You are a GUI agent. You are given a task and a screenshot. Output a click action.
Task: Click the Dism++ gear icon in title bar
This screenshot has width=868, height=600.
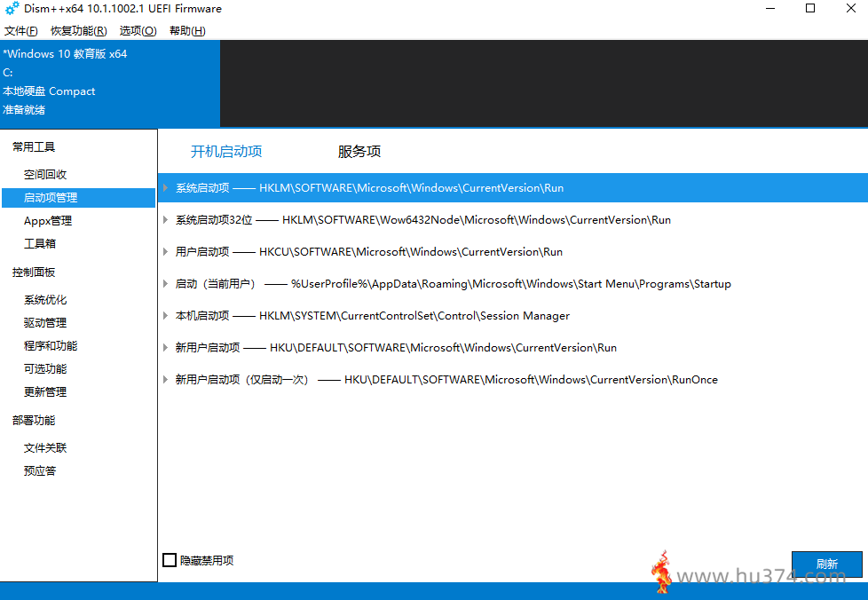(x=12, y=8)
